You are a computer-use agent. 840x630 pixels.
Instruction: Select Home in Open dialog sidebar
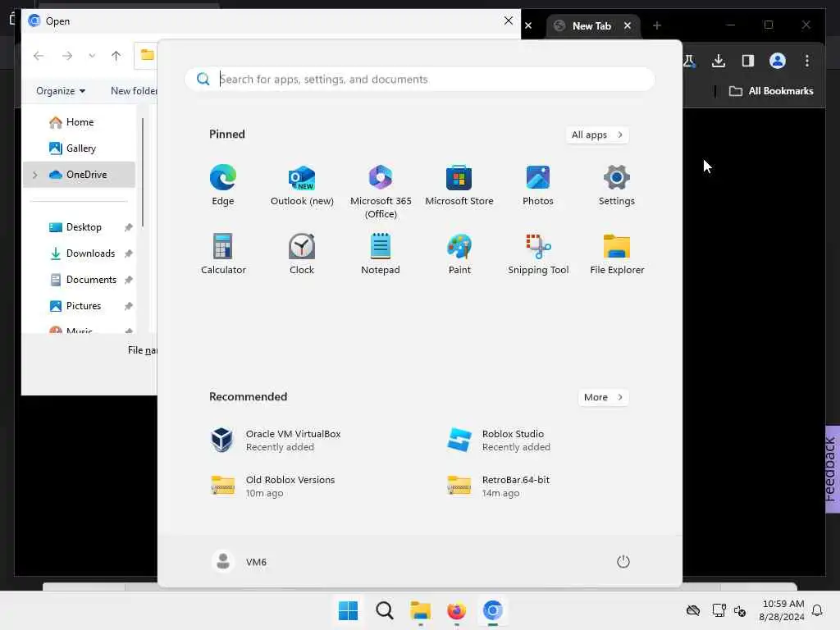tap(80, 122)
